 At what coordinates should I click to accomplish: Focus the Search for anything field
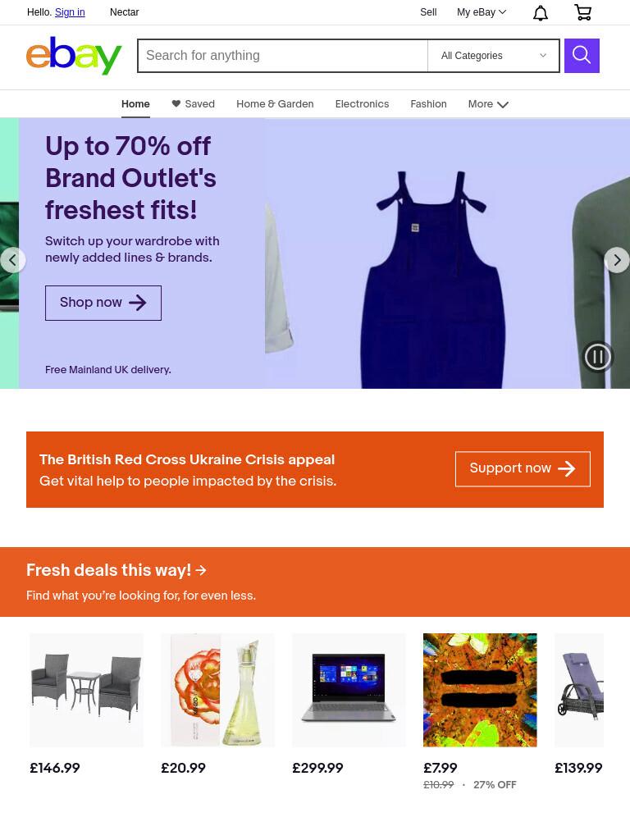283,56
